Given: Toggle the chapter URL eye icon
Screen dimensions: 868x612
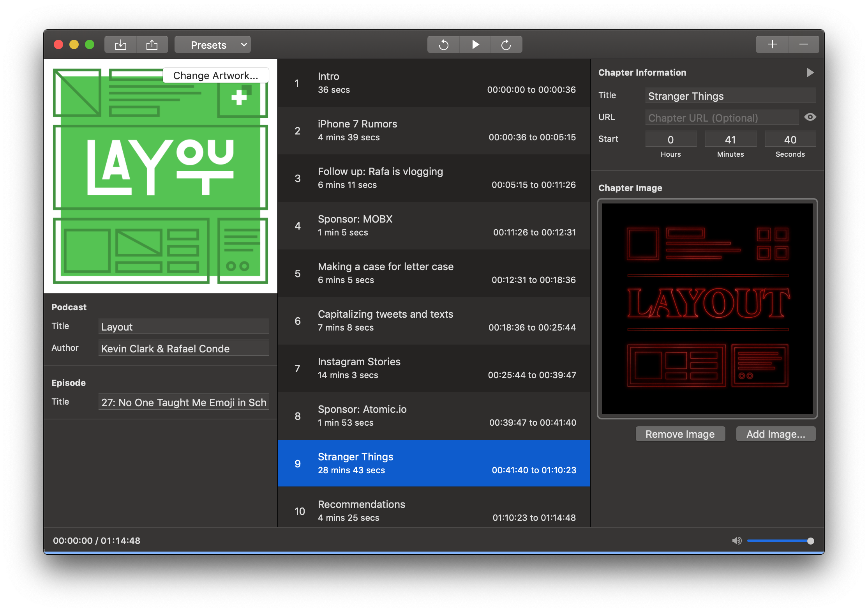Looking at the screenshot, I should click(810, 117).
